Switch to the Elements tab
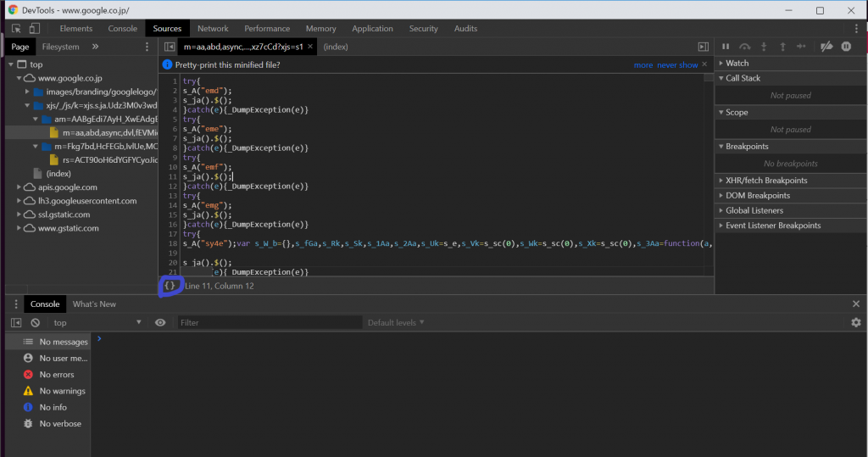868x457 pixels. 75,28
